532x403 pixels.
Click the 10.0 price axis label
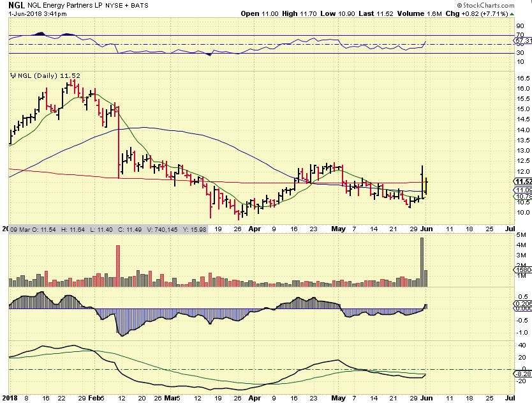coord(523,213)
